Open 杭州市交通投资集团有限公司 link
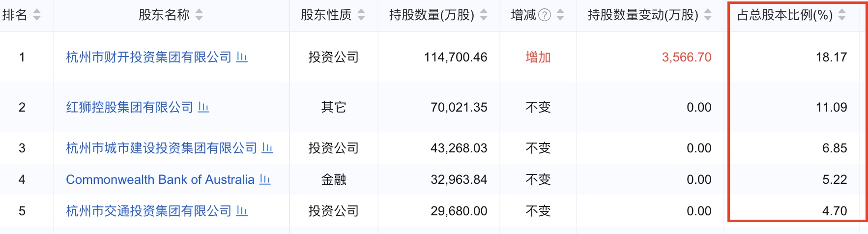The width and height of the screenshot is (868, 234). (x=148, y=211)
